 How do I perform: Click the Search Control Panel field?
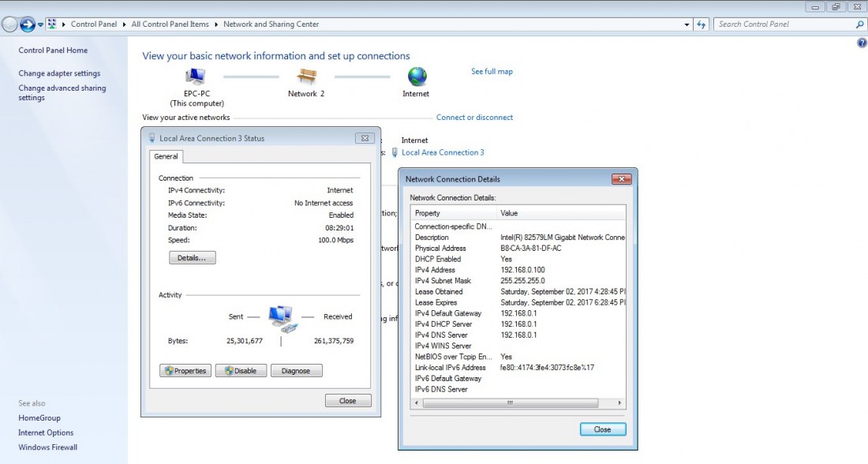(x=784, y=24)
